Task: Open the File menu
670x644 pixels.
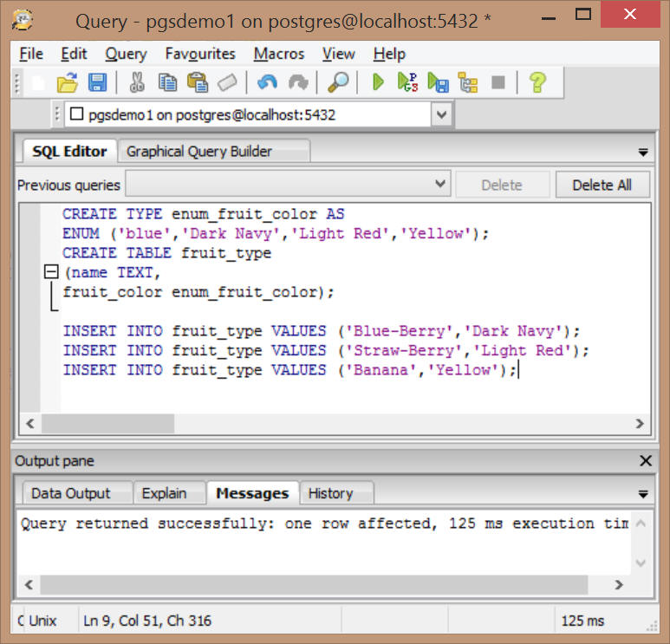Action: point(30,54)
